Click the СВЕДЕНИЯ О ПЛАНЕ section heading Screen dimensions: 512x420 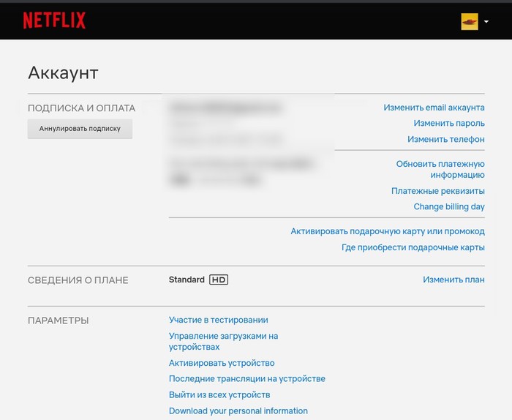(x=78, y=280)
